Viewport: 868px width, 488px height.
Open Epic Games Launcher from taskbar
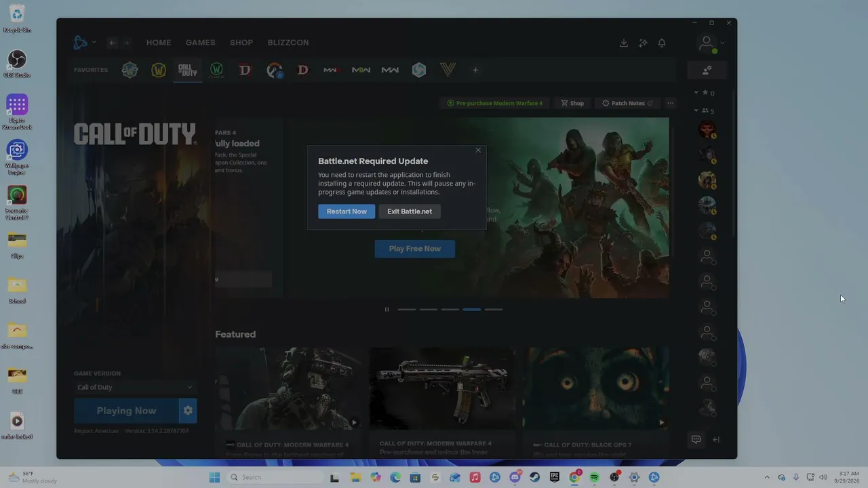tap(555, 477)
